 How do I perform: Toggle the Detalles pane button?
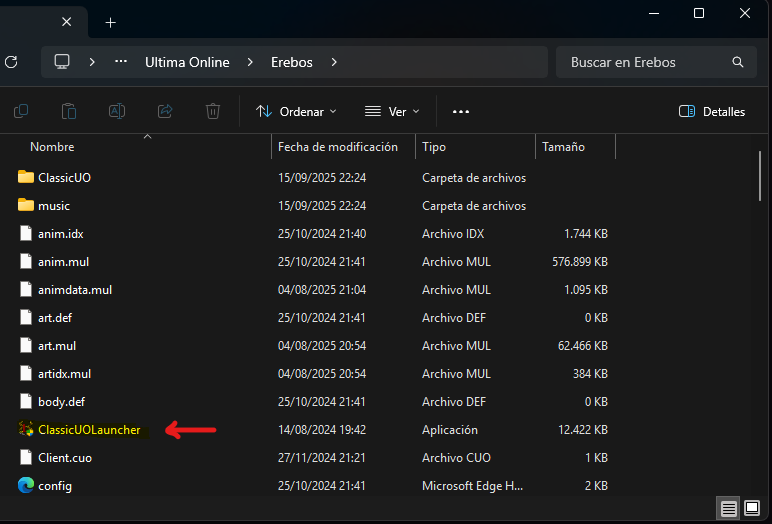coord(712,112)
